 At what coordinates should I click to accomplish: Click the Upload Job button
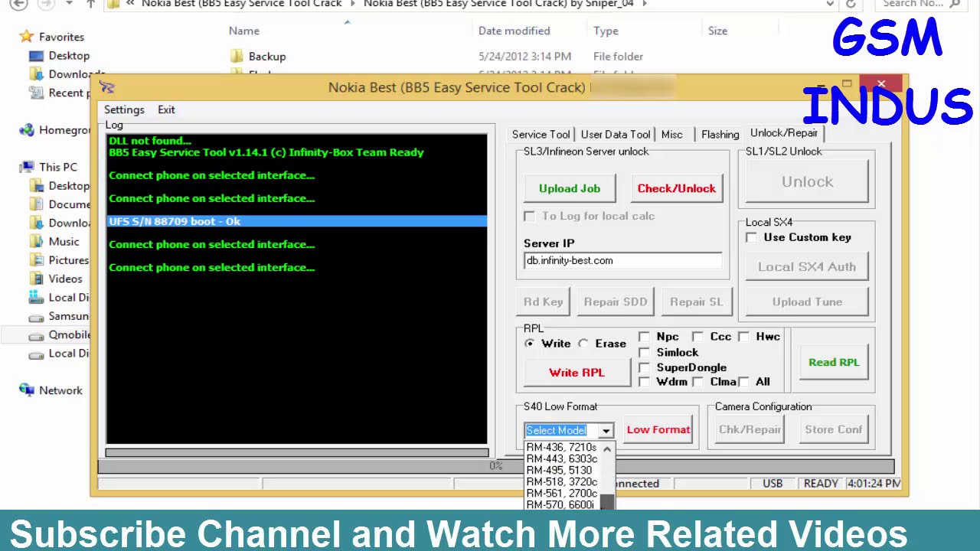(570, 188)
